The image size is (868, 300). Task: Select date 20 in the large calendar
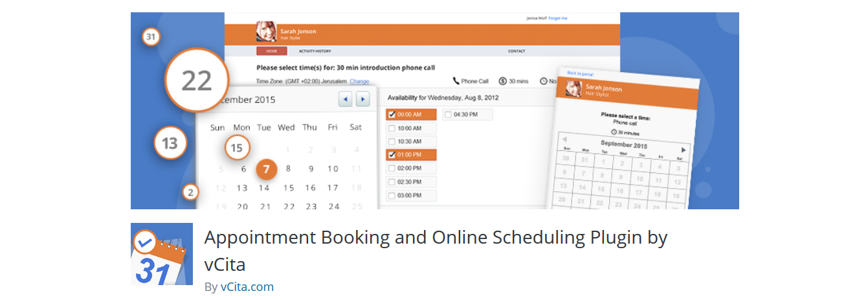[242, 207]
